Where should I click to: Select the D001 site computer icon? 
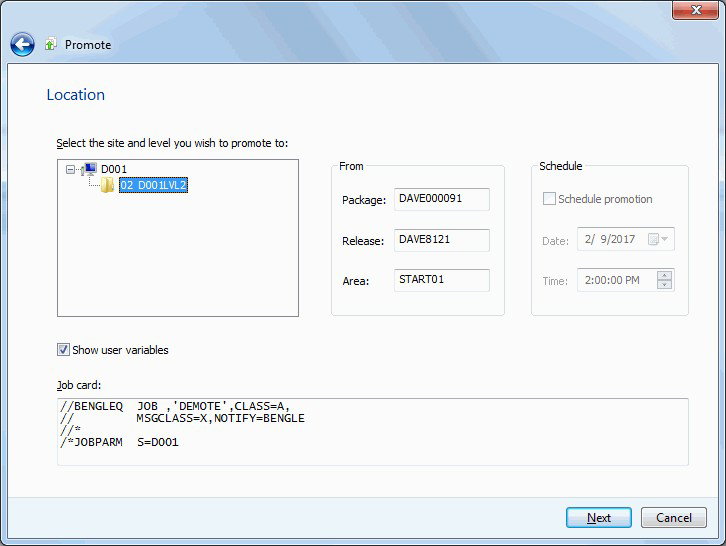click(89, 169)
